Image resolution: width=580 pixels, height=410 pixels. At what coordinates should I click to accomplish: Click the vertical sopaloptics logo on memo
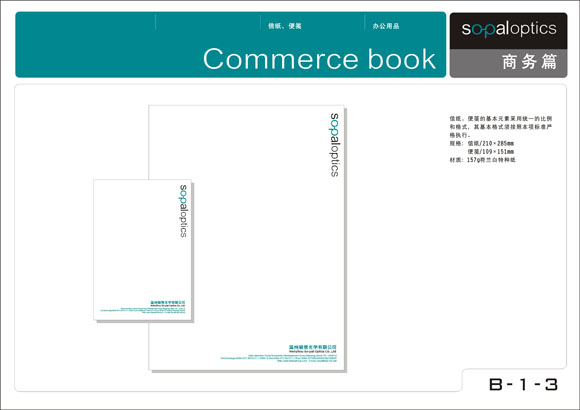click(183, 211)
